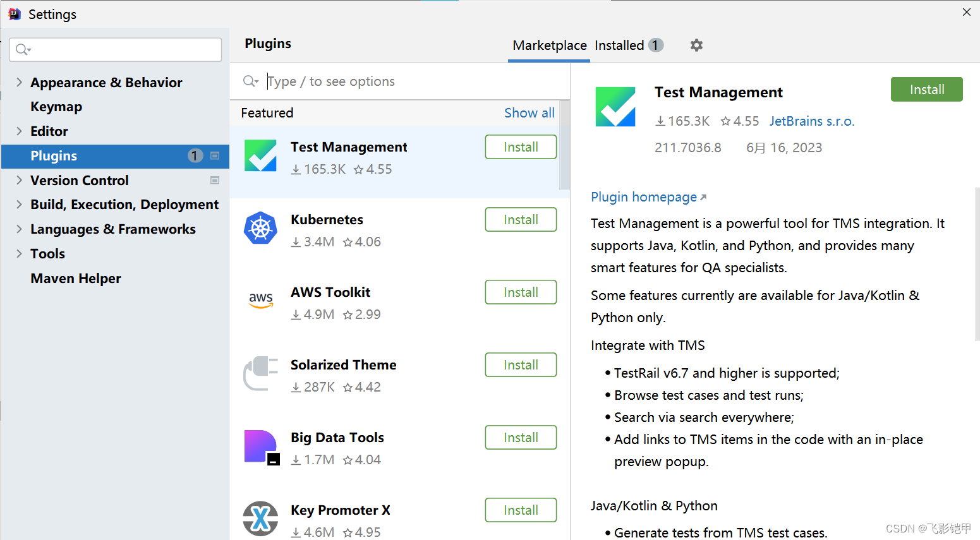Show all featured plugins
The width and height of the screenshot is (980, 540).
pyautogui.click(x=529, y=113)
